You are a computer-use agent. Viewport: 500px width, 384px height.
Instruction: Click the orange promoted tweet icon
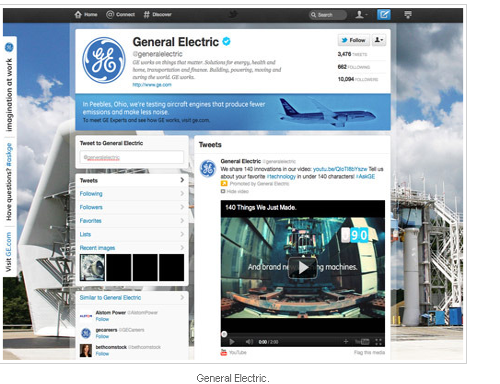click(x=224, y=184)
